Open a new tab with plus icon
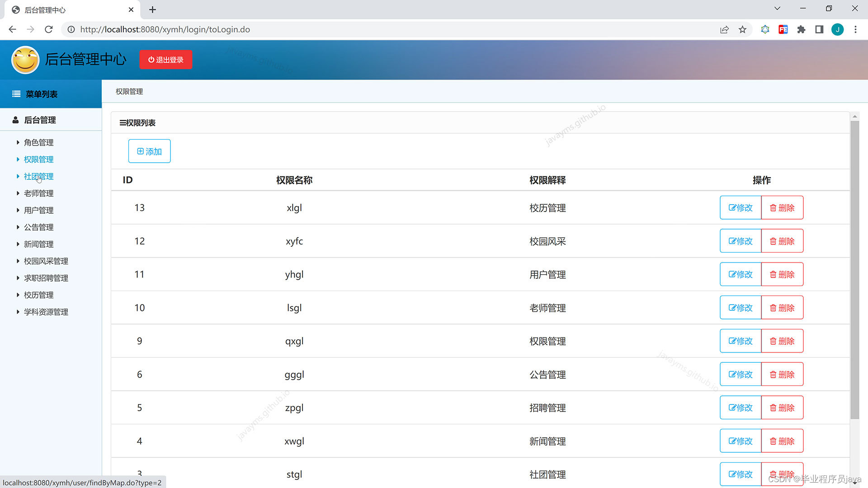This screenshot has width=868, height=488. 152,9
